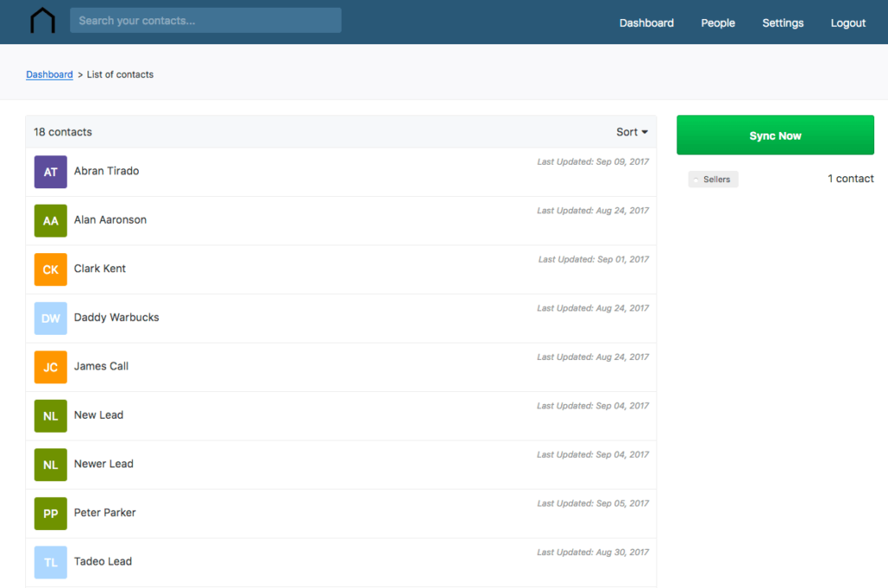Click 'Last Updated: Sep 01, 2017' text
This screenshot has width=888, height=588.
(x=593, y=259)
